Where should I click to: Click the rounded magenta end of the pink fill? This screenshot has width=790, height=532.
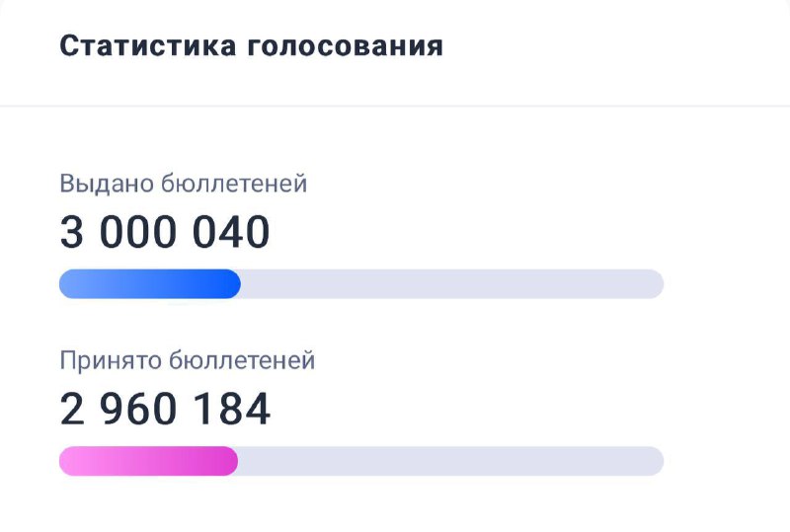228,461
